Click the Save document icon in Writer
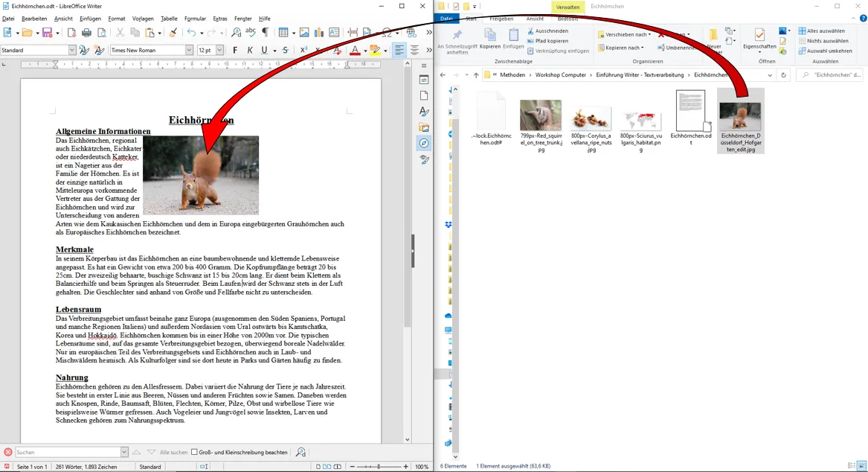The width and height of the screenshot is (868, 472). 47,33
